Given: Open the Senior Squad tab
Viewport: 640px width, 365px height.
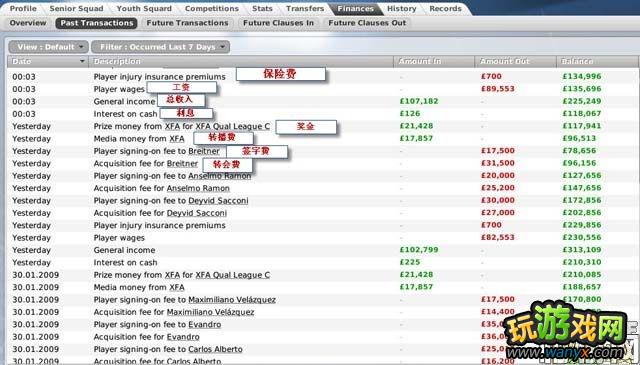Looking at the screenshot, I should tap(76, 8).
